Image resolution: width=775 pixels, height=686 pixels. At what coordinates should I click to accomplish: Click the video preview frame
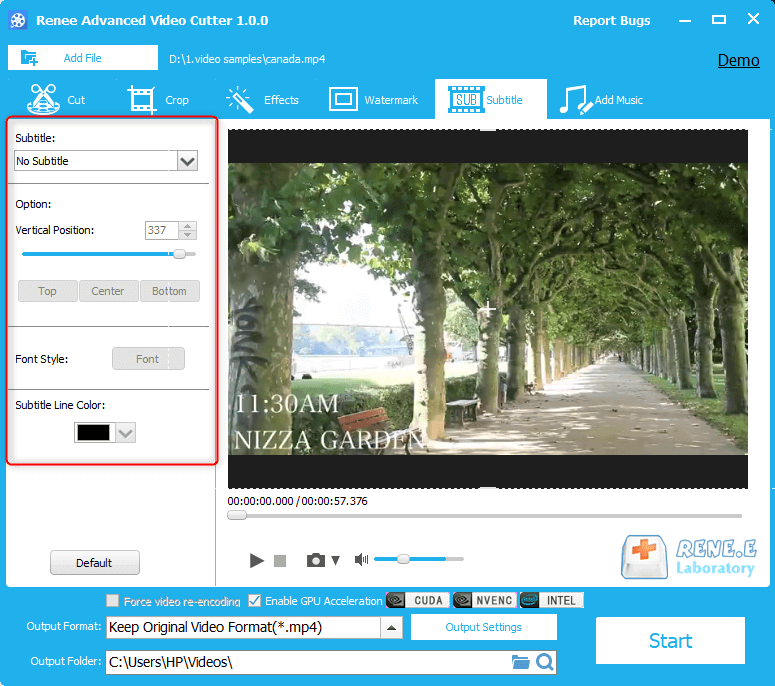coord(488,309)
